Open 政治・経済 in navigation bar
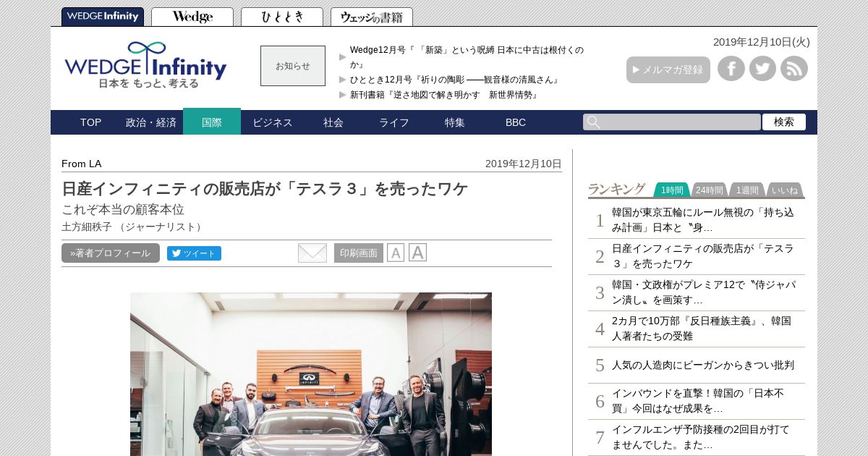The width and height of the screenshot is (868, 456). 151,122
